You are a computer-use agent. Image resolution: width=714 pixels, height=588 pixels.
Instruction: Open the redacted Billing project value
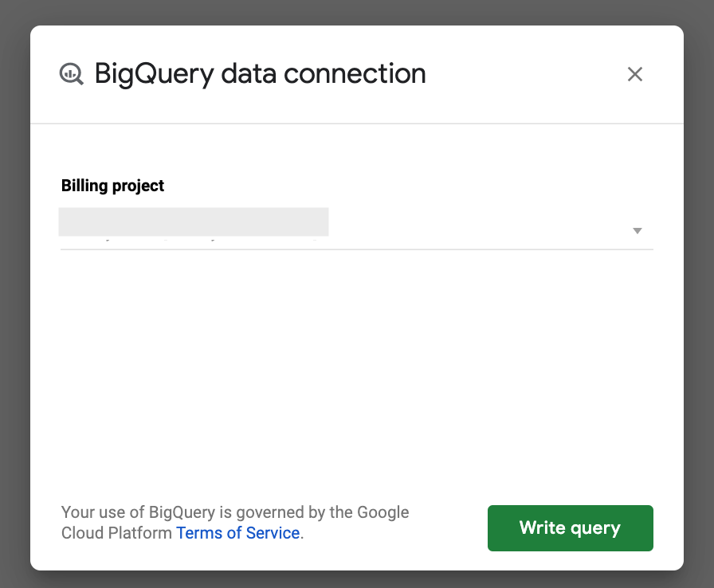pyautogui.click(x=194, y=222)
